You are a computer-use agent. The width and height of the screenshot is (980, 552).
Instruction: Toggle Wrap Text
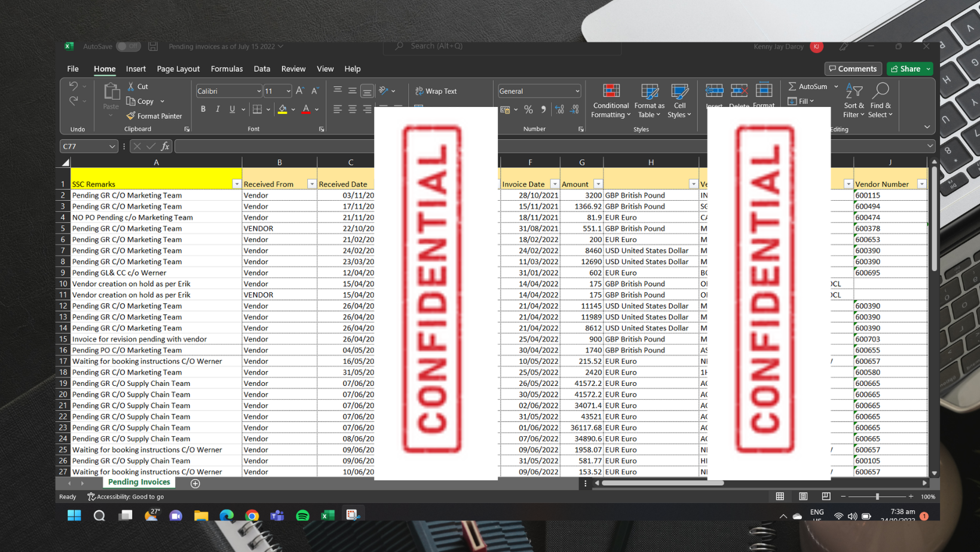[436, 91]
